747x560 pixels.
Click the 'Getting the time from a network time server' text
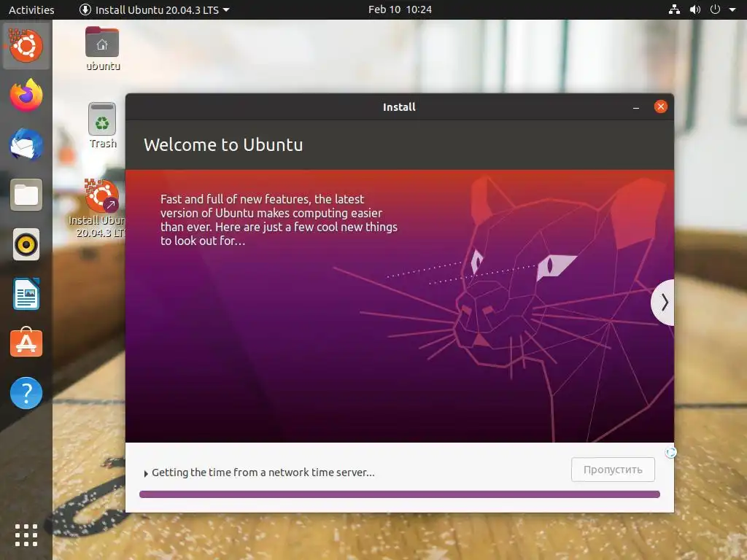point(263,472)
